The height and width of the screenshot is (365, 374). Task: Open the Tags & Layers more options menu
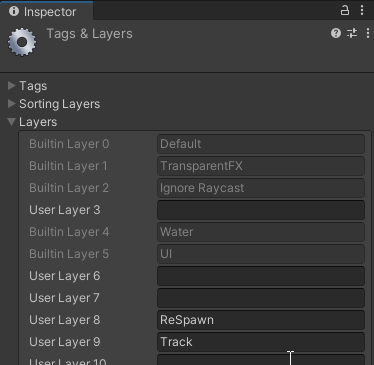368,33
